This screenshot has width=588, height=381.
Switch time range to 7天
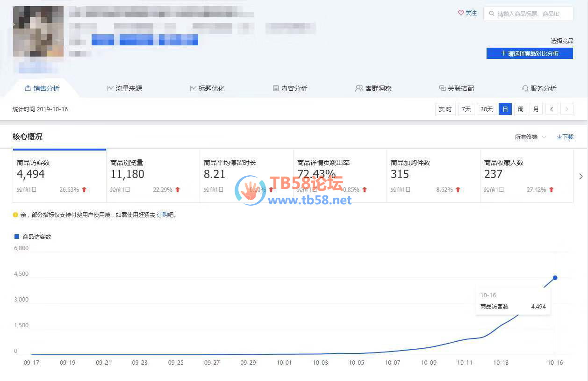[x=466, y=109]
